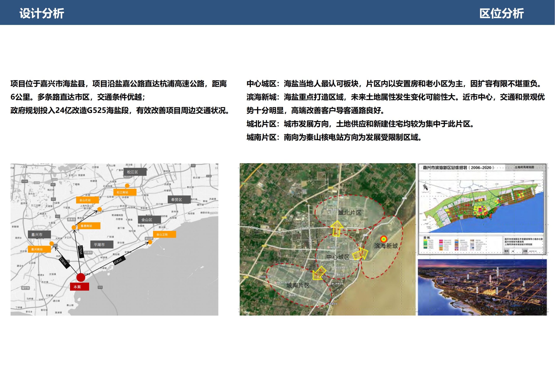Screen dimensions: 555x392
Task: Select the 城南片区：description line
Action: click(x=335, y=138)
